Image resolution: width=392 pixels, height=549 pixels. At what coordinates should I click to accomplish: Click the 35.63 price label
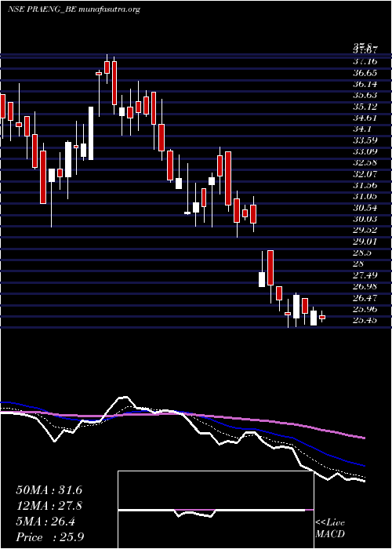[365, 95]
